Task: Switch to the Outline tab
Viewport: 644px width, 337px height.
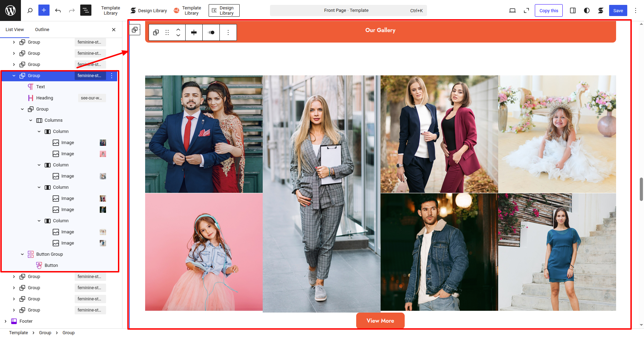Action: [x=42, y=30]
